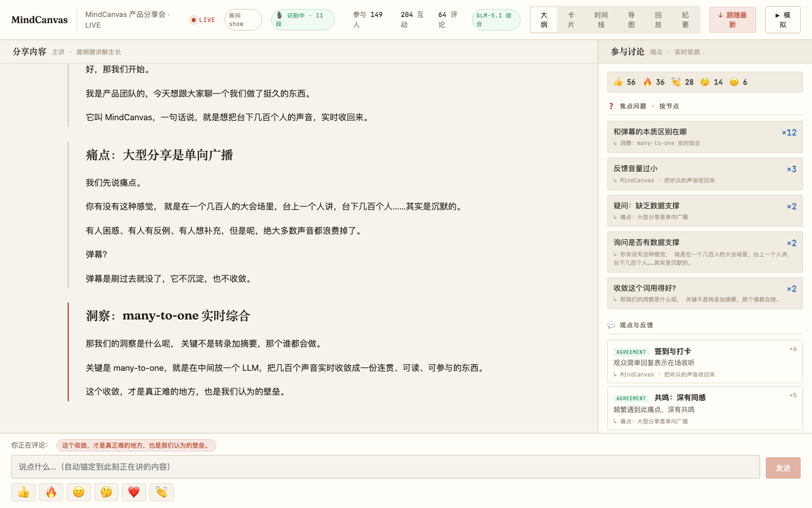
Task: Open the 时间线 tab
Action: 601,20
